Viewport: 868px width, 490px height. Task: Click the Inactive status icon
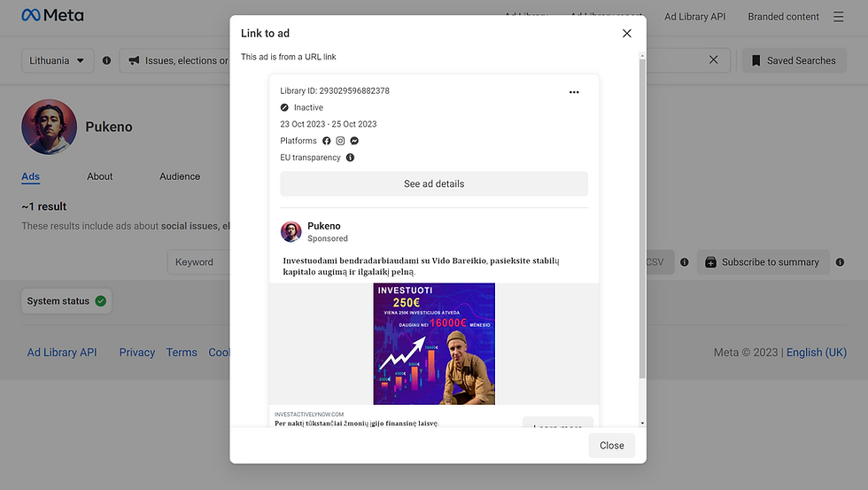(284, 107)
